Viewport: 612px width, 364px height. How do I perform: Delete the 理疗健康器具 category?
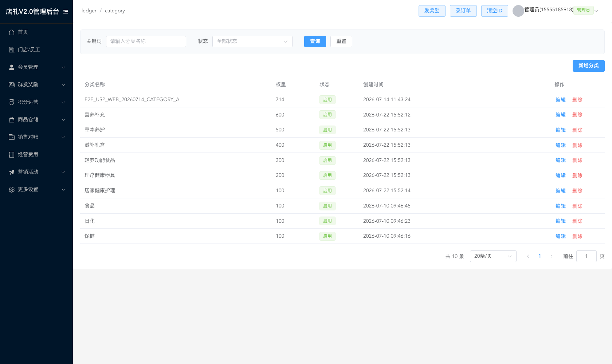(x=577, y=175)
